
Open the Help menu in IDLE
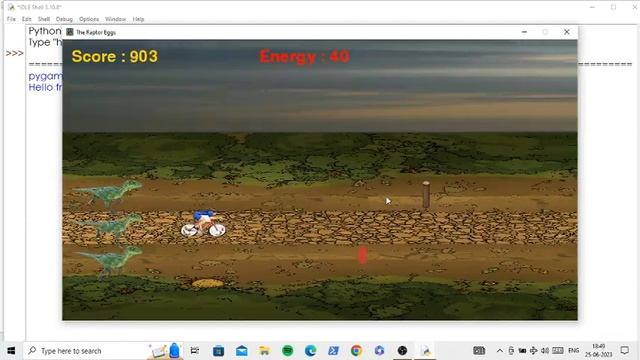click(138, 19)
